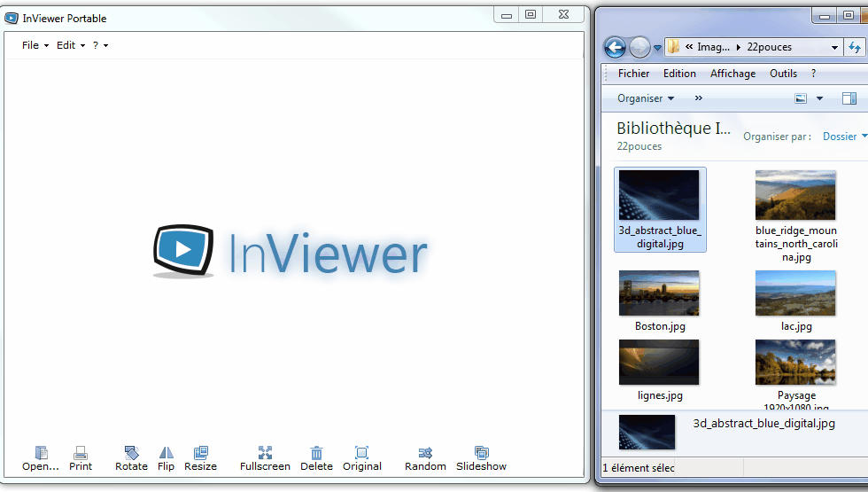The image size is (868, 492).
Task: Open the Outils menu in Explorer
Action: pos(783,74)
